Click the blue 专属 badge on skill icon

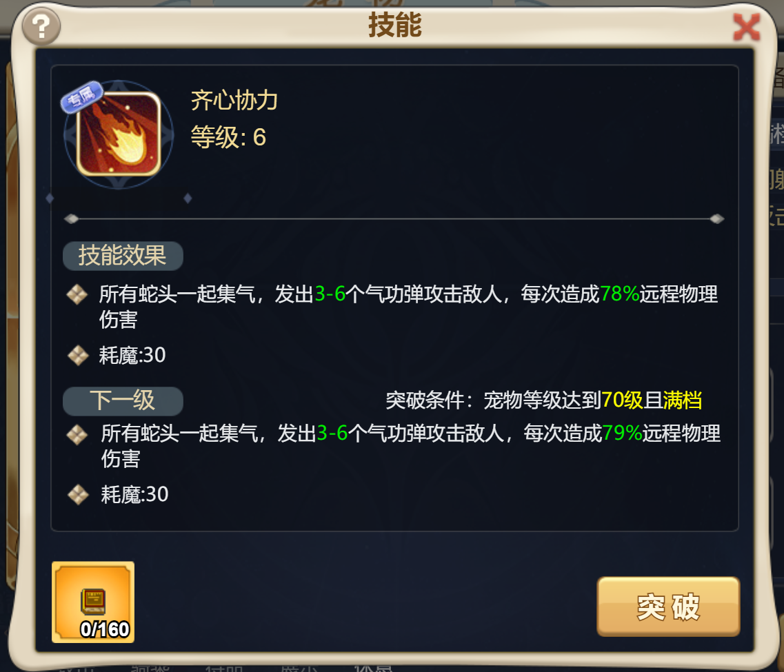coord(81,96)
